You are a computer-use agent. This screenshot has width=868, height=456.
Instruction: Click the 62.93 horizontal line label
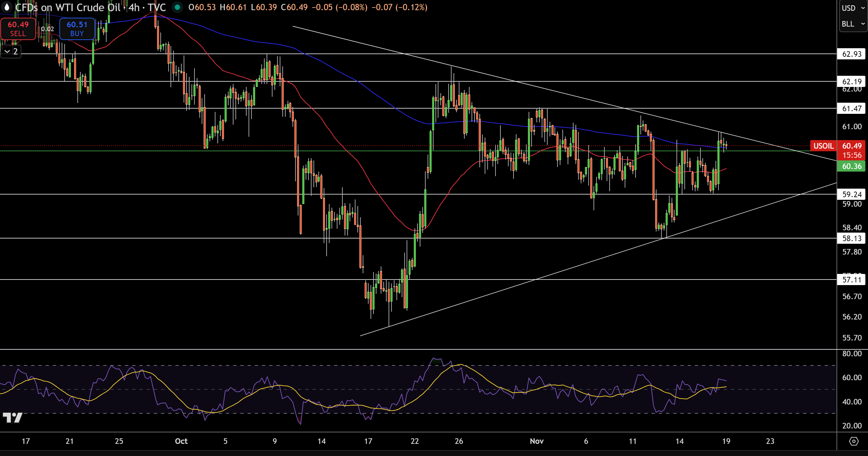coord(852,54)
